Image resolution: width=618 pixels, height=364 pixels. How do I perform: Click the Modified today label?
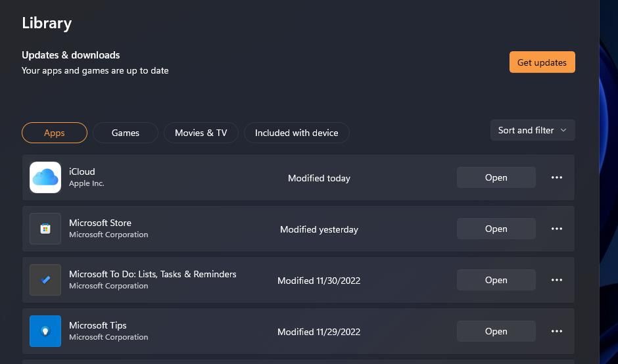(319, 178)
